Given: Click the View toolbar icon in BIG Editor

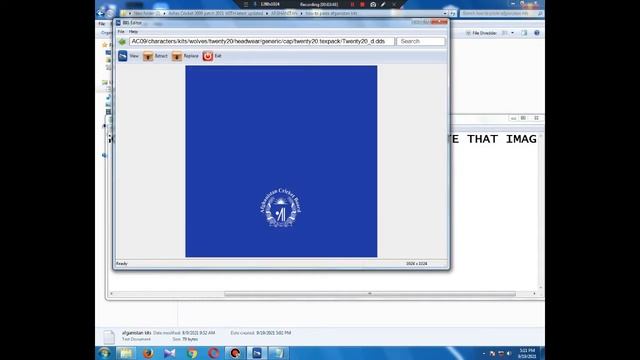Looking at the screenshot, I should pyautogui.click(x=123, y=56).
